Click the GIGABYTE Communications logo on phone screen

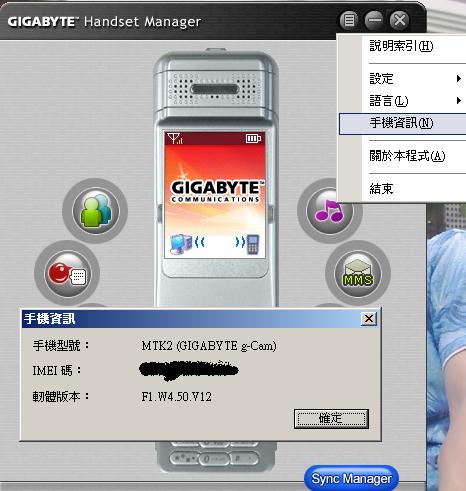217,191
